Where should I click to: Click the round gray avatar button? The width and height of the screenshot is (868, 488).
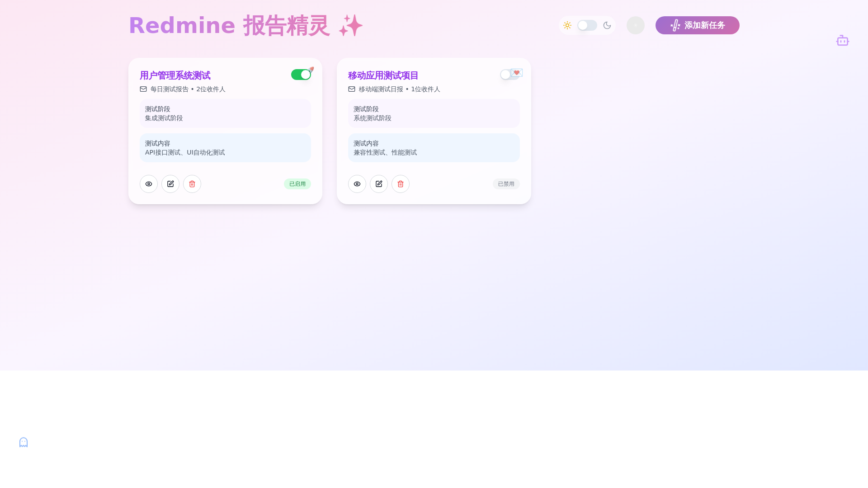(636, 25)
